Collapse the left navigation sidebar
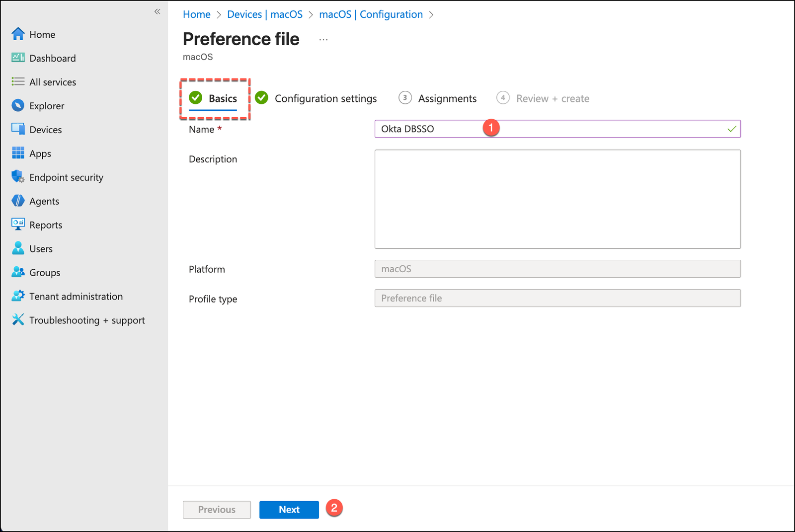 click(x=157, y=11)
